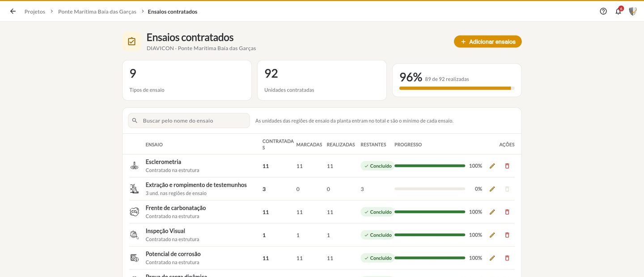Click the search magnifier icon
Screen dimensions: 644x277
point(135,120)
